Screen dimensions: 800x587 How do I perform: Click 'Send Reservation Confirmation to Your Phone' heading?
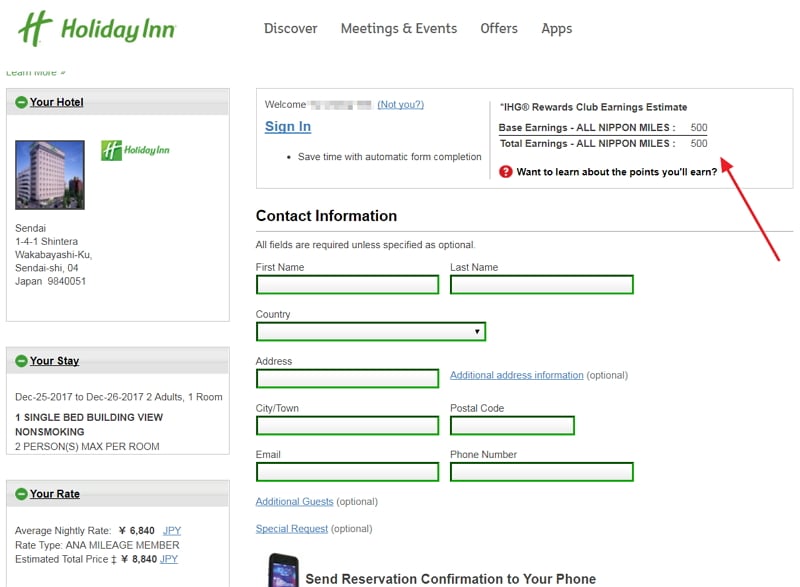[x=451, y=579]
